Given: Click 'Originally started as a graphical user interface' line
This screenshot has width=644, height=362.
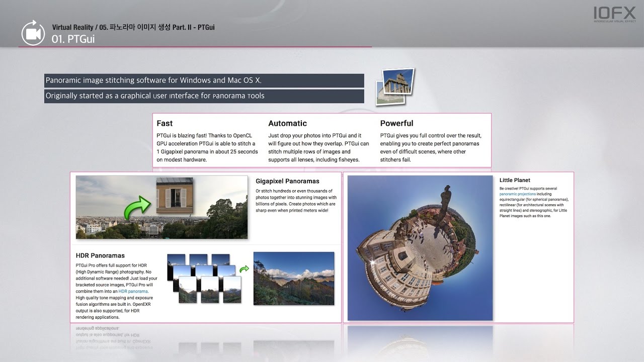Looking at the screenshot, I should (204, 96).
